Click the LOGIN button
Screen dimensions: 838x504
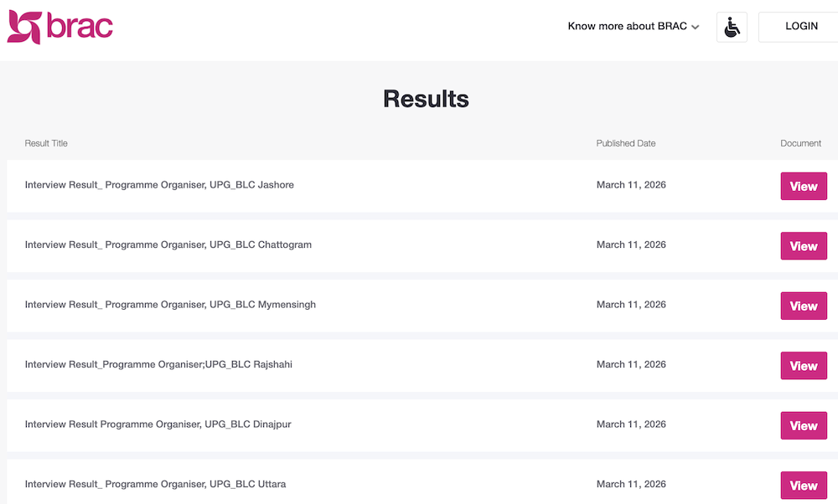pos(800,26)
